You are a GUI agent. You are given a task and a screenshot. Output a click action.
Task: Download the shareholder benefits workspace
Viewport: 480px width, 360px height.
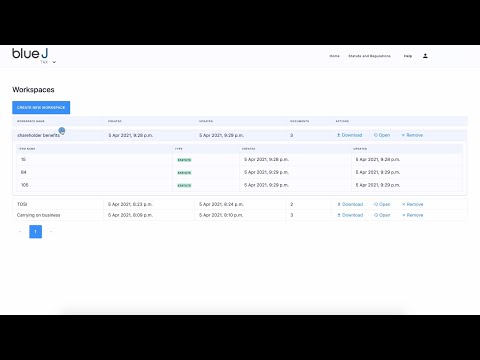click(349, 135)
